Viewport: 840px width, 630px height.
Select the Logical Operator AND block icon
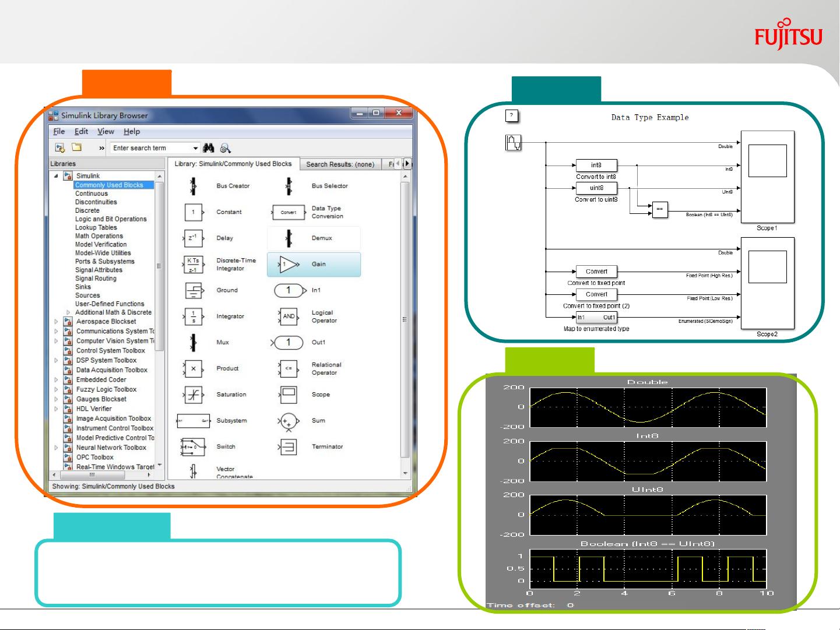(289, 316)
